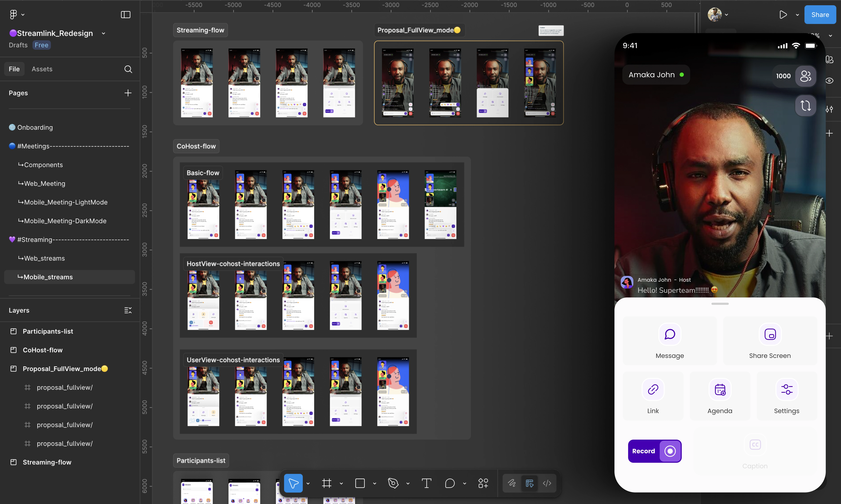
Task: Select the Frame tool in toolbar
Action: pyautogui.click(x=326, y=483)
